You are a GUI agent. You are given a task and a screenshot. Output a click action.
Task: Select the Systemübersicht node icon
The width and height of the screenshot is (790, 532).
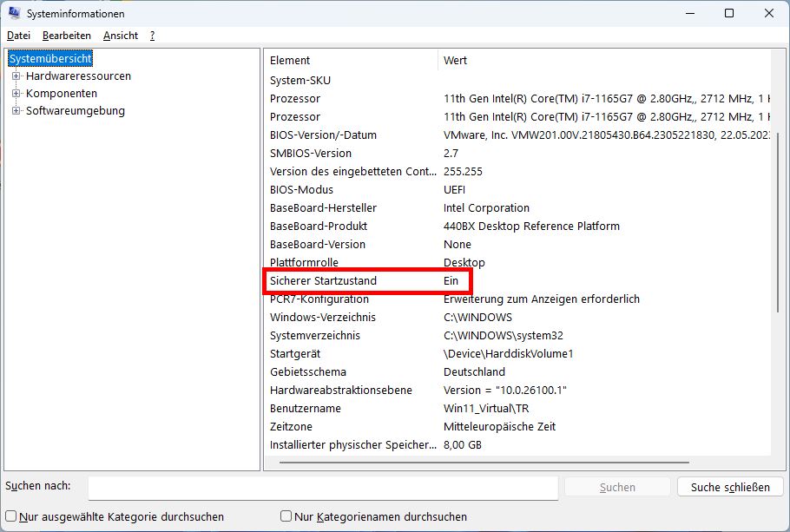[x=12, y=58]
